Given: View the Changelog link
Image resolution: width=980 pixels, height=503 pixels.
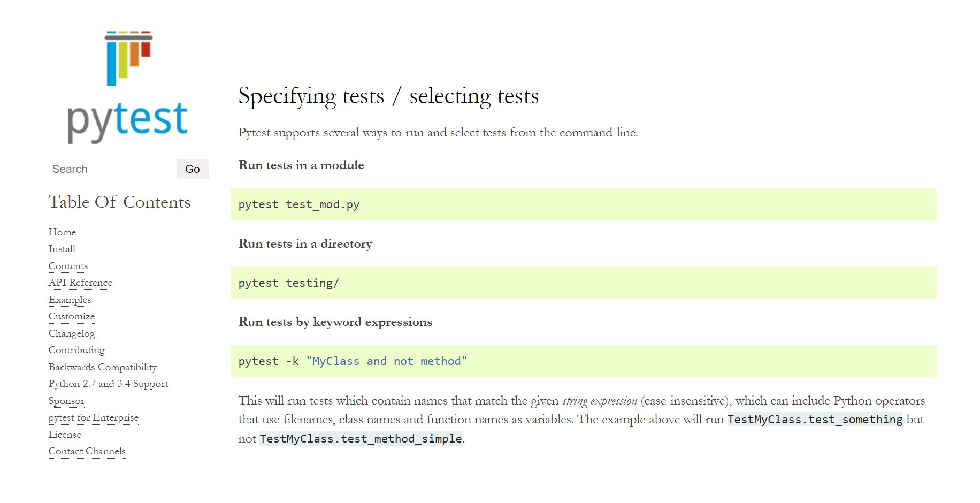Looking at the screenshot, I should (x=72, y=333).
